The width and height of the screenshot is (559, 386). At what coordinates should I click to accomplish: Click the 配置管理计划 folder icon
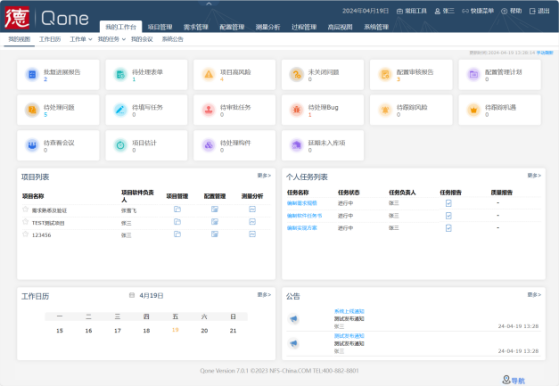click(x=473, y=74)
